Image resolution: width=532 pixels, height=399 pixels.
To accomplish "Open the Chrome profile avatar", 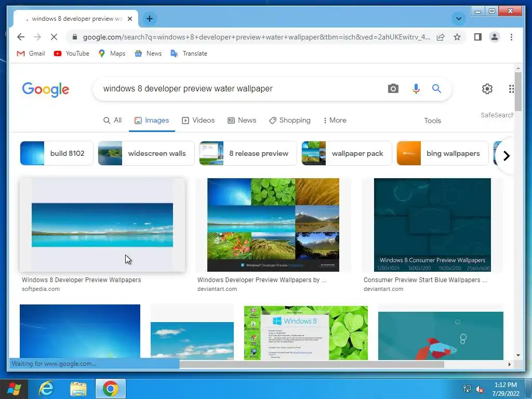I will pyautogui.click(x=495, y=37).
